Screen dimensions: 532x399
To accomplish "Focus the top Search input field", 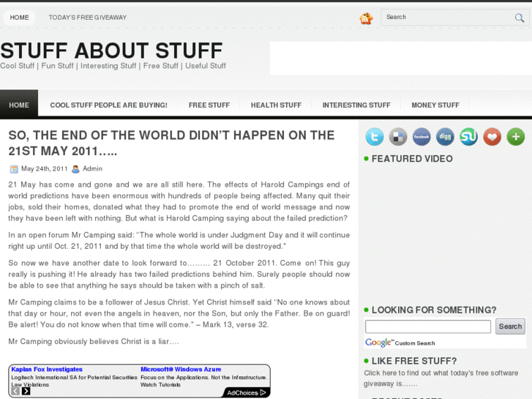I will [448, 17].
